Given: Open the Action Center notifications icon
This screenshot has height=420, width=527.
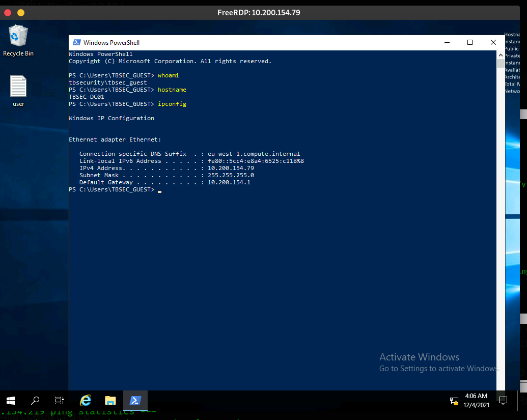Looking at the screenshot, I should coord(503,400).
